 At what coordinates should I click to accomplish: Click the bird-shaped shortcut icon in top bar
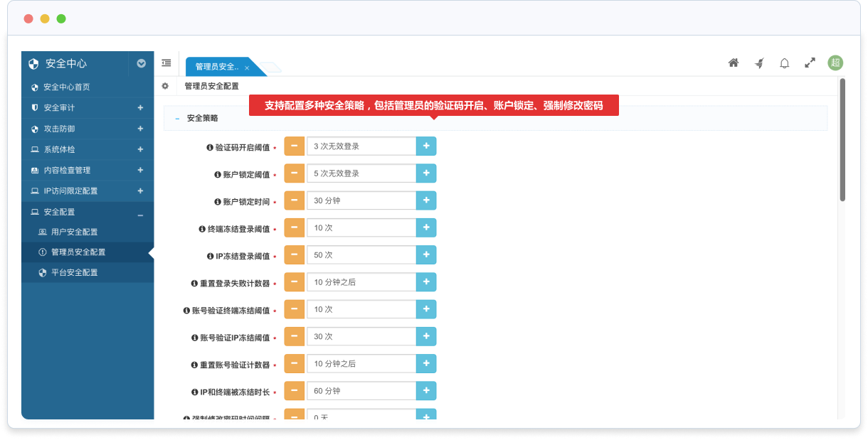point(759,63)
